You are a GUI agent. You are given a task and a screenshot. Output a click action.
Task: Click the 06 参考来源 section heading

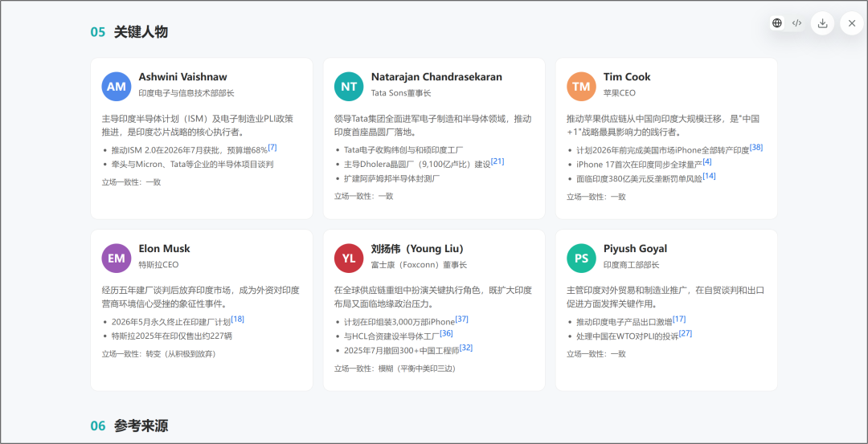(129, 426)
